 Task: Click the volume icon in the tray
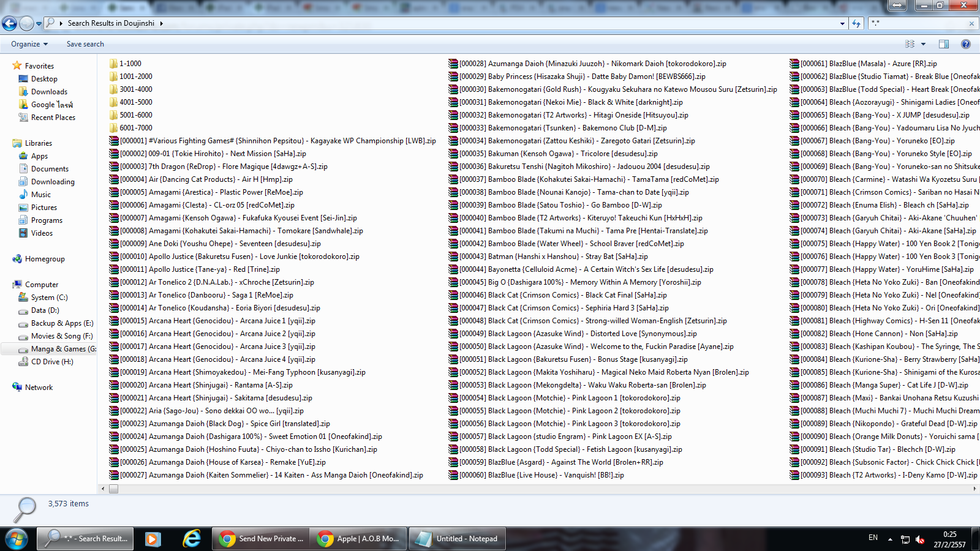click(x=920, y=539)
